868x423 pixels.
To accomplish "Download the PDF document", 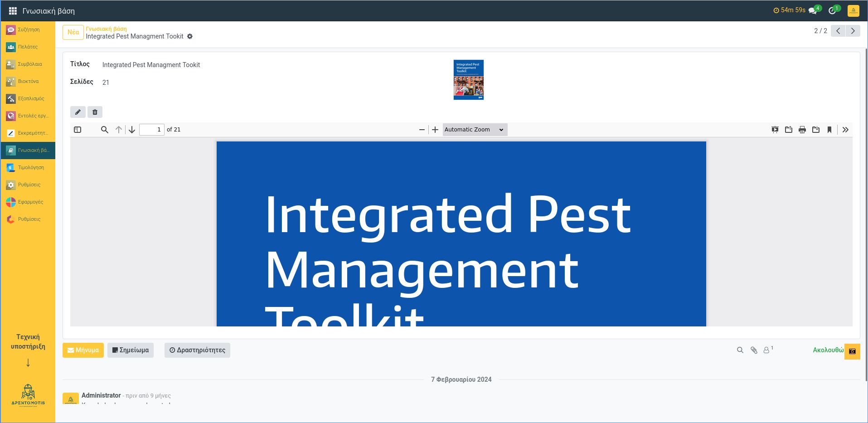I will tap(816, 130).
